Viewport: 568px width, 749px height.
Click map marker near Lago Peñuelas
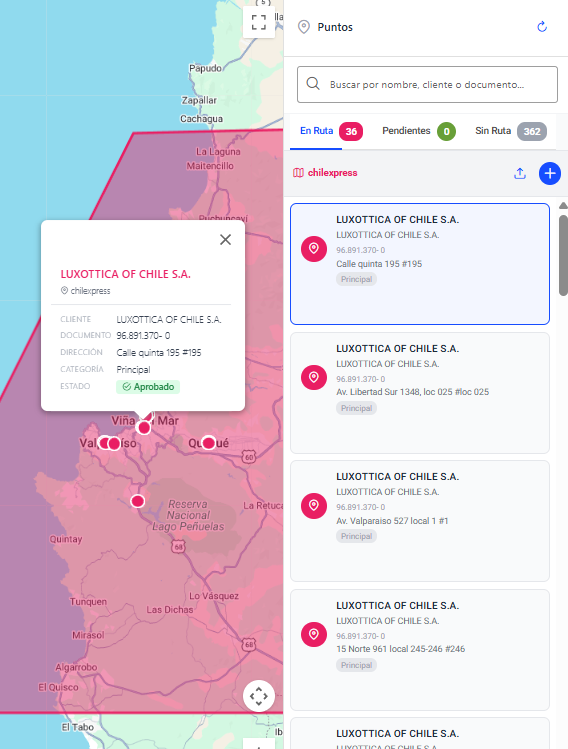tap(138, 501)
